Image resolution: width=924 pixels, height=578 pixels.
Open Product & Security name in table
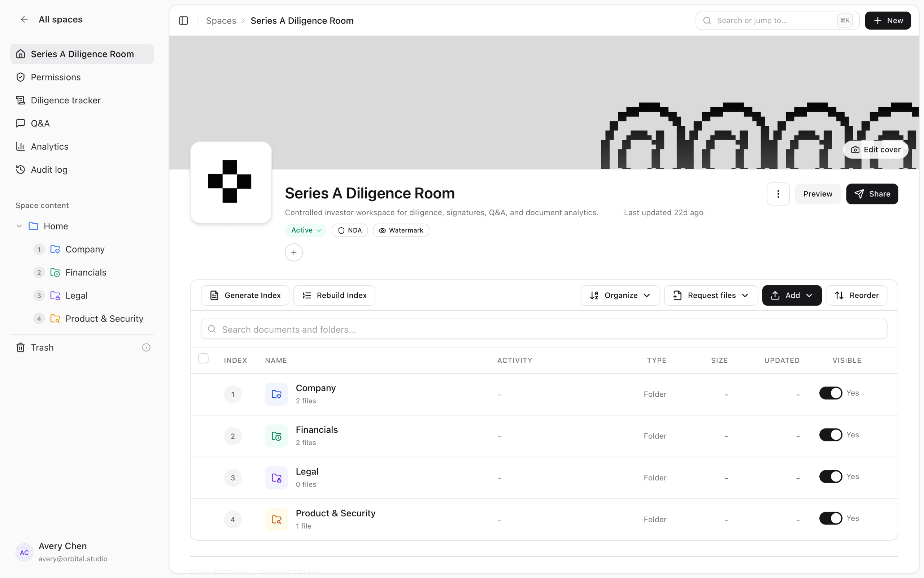coord(336,513)
